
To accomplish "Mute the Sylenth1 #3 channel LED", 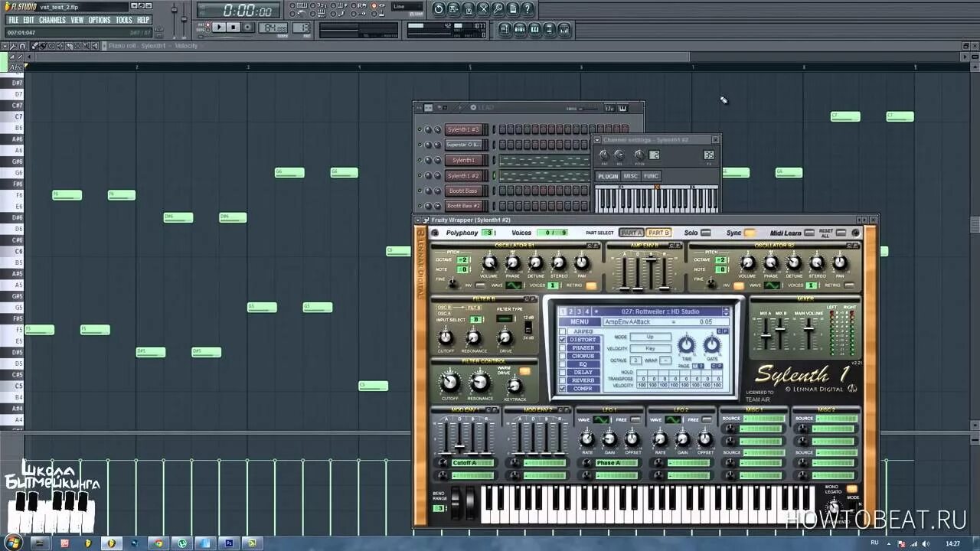I will [x=420, y=129].
